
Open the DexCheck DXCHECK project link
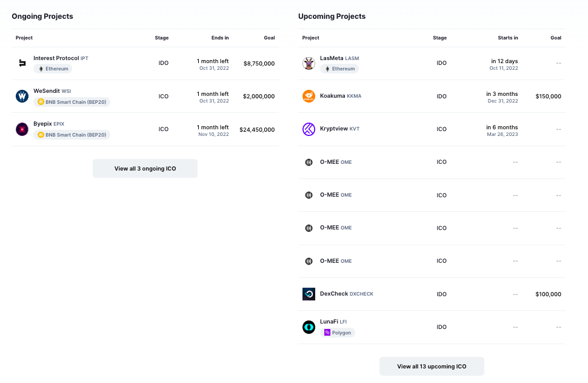(x=347, y=294)
